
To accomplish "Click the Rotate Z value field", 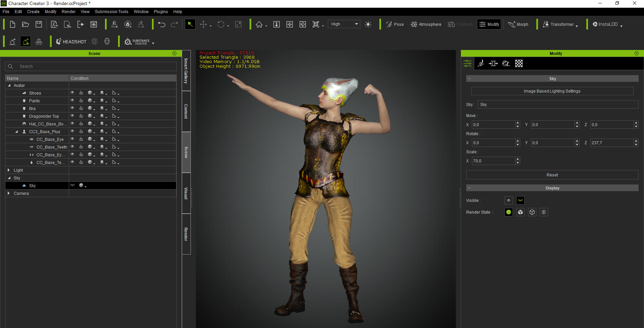I will (x=612, y=143).
